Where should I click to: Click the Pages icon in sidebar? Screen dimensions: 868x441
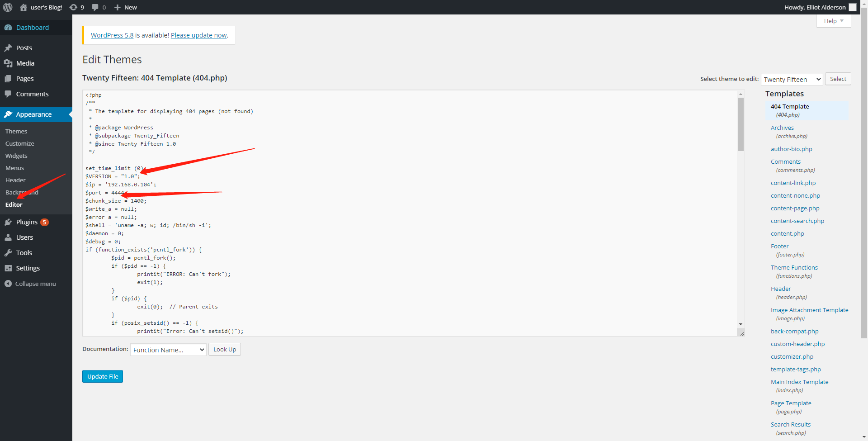[8, 79]
